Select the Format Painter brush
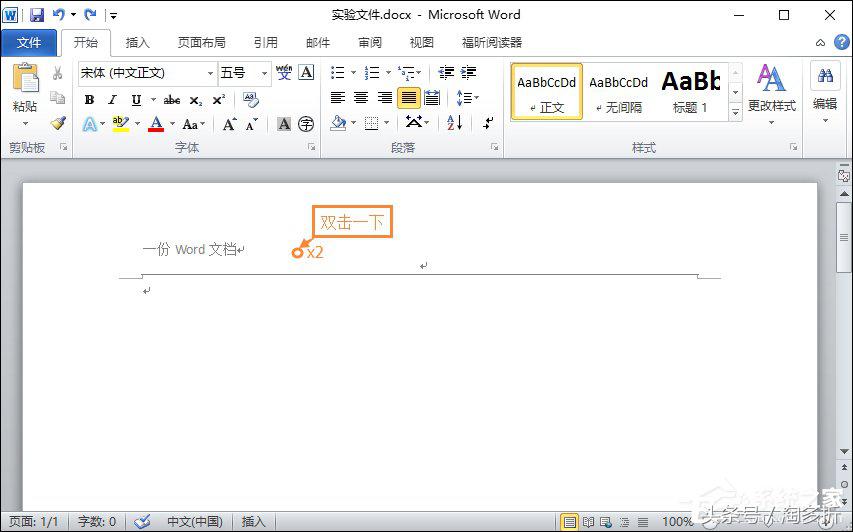 coord(58,123)
